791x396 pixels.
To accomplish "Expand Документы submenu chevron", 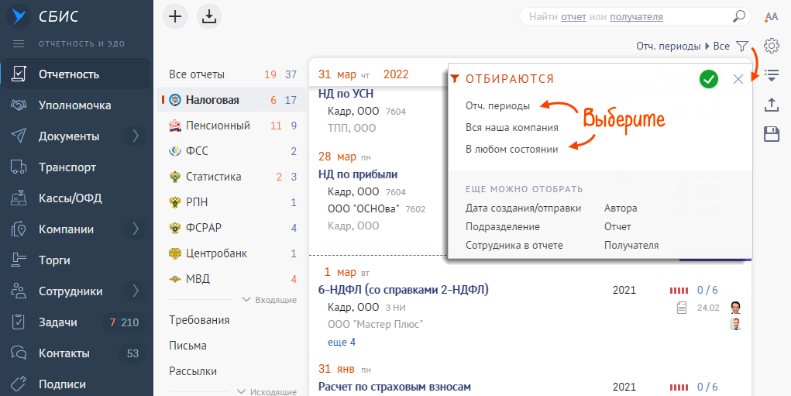I will click(136, 136).
